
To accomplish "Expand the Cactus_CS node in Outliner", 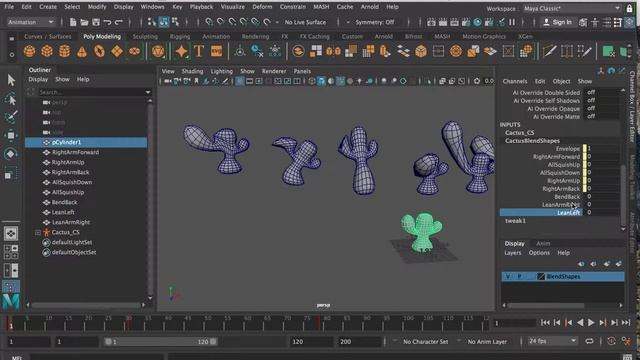I will point(38,232).
